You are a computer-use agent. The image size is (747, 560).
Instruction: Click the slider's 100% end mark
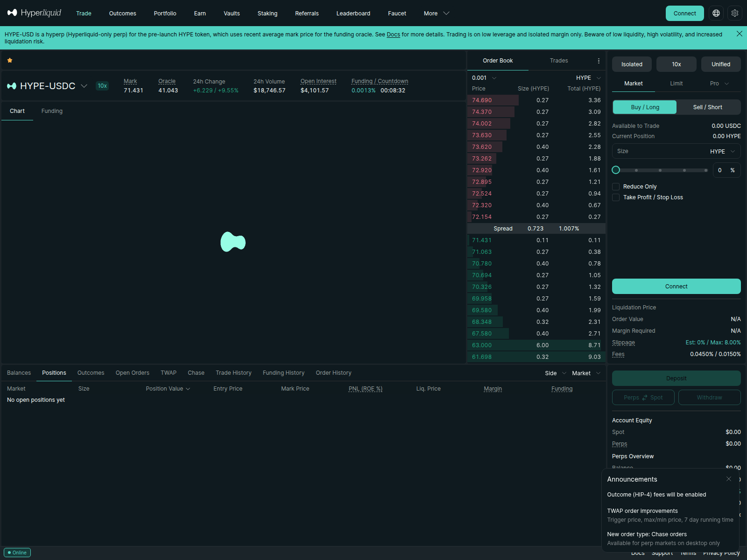pyautogui.click(x=706, y=170)
